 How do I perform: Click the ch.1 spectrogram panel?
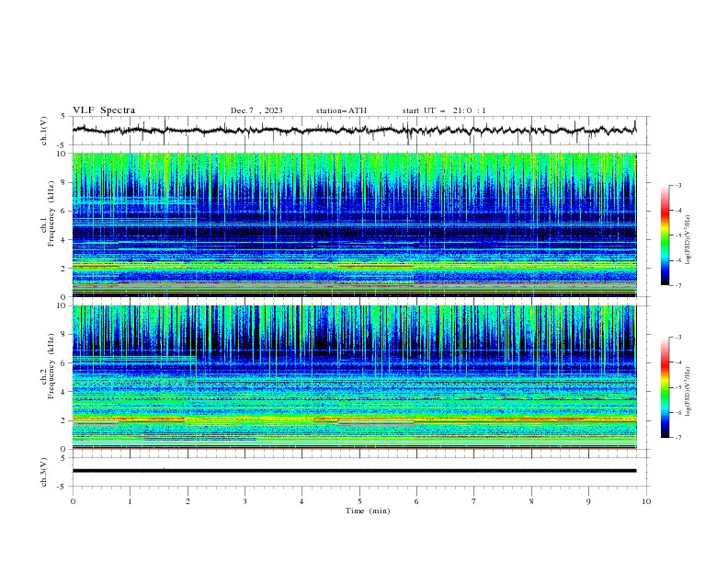tap(354, 224)
